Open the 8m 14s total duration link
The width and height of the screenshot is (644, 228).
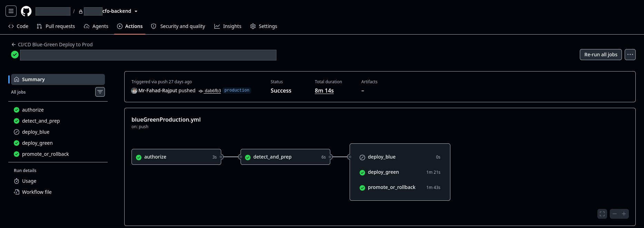pos(324,91)
